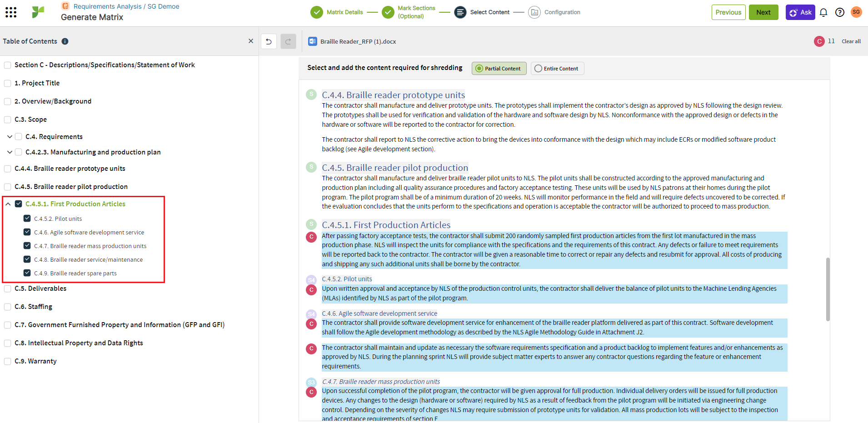This screenshot has width=868, height=423.
Task: Click the Word document file icon
Action: pyautogui.click(x=313, y=41)
